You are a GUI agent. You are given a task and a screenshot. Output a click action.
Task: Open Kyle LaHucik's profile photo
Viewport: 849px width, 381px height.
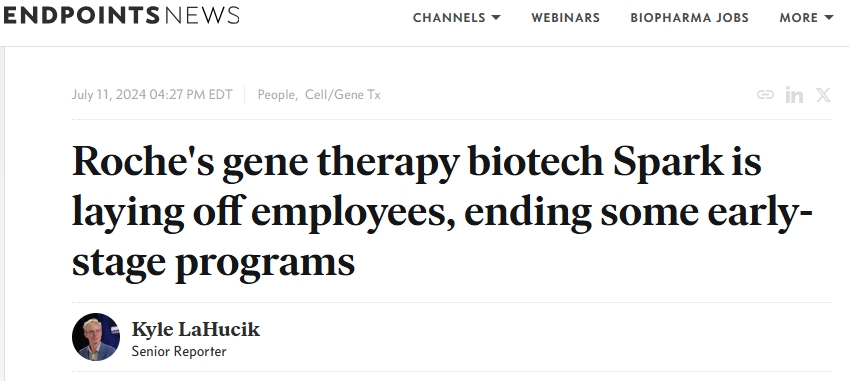pos(96,337)
